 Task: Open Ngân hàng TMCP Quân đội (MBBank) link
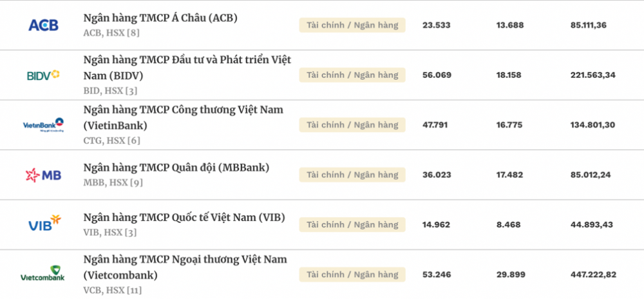pyautogui.click(x=176, y=168)
